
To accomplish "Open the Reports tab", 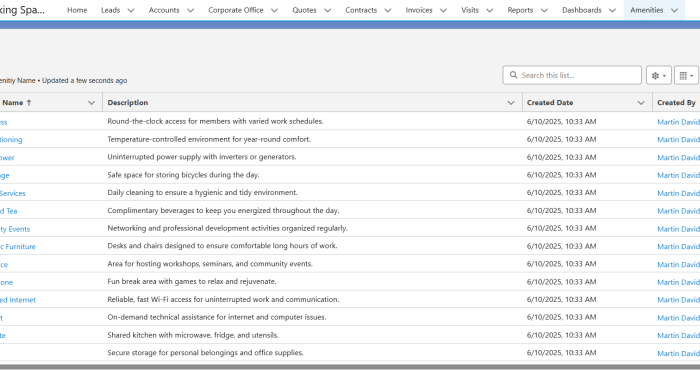I will click(x=520, y=10).
